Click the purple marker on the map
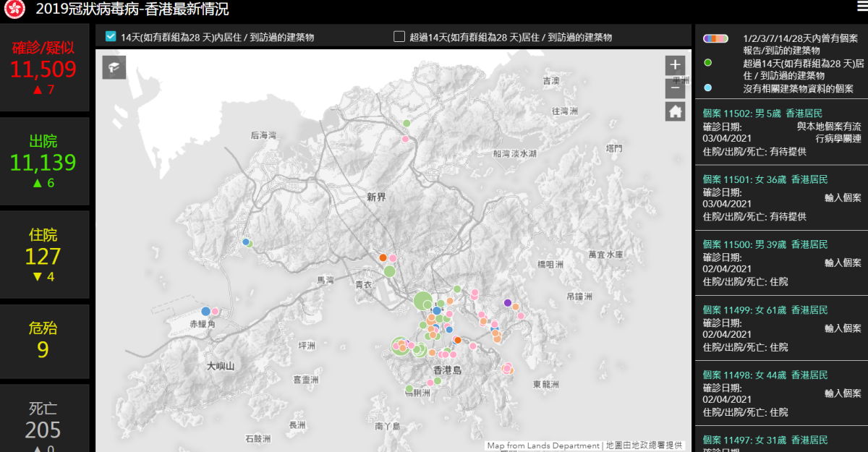This screenshot has height=452, width=868. click(508, 302)
